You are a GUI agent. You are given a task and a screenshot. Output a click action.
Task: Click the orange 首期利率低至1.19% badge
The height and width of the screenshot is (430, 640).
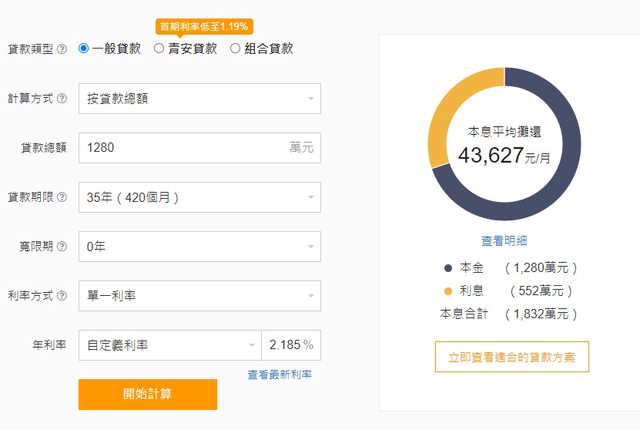tap(205, 26)
